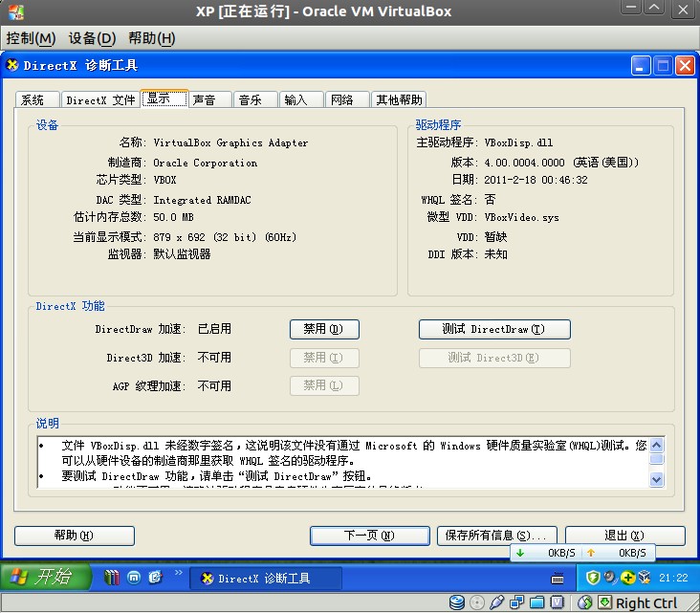Click main driver VBoxDisp.dll value
This screenshot has height=613, width=700.
click(x=518, y=142)
